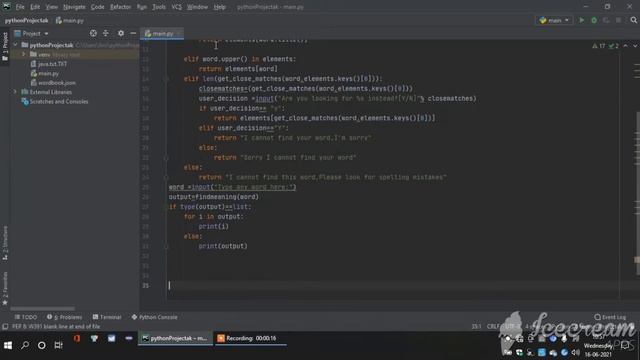Click the warnings count indicator
Image resolution: width=640 pixels, height=360 pixels.
tap(599, 46)
